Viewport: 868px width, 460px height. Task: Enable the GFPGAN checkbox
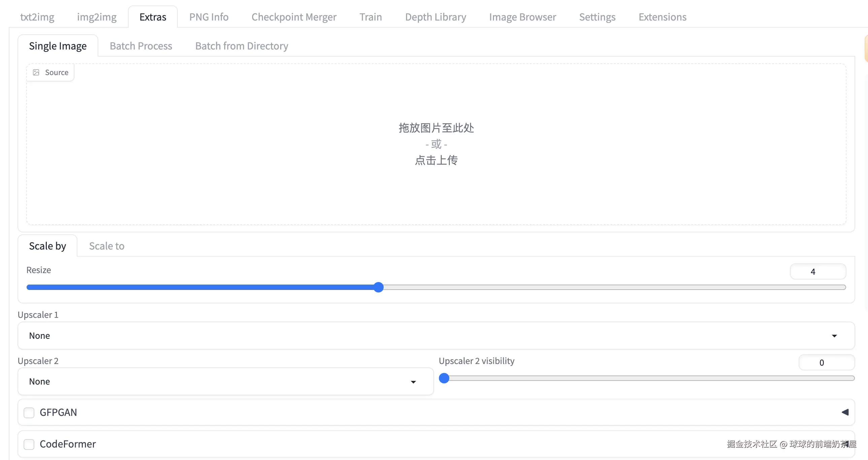(x=29, y=413)
